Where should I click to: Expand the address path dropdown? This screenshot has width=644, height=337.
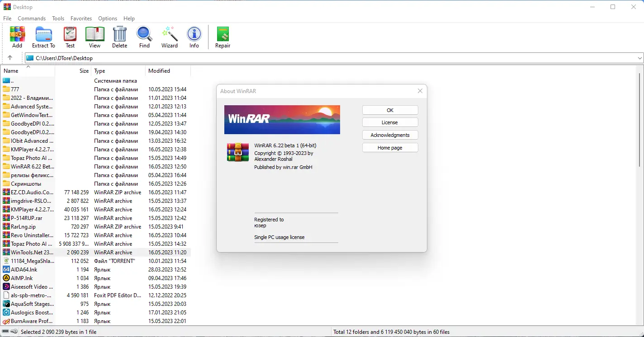click(640, 58)
